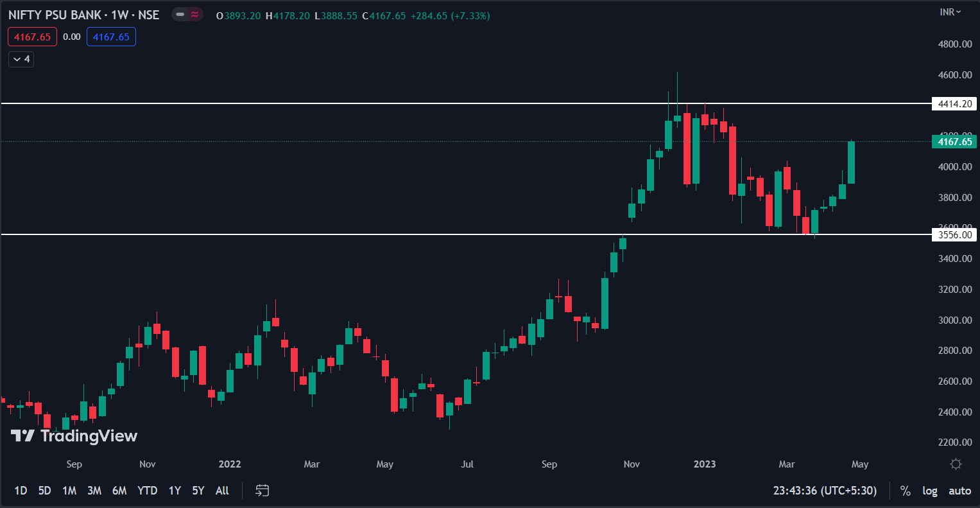
Task: Select the 4414.20 horizontal line price label
Action: coord(954,103)
